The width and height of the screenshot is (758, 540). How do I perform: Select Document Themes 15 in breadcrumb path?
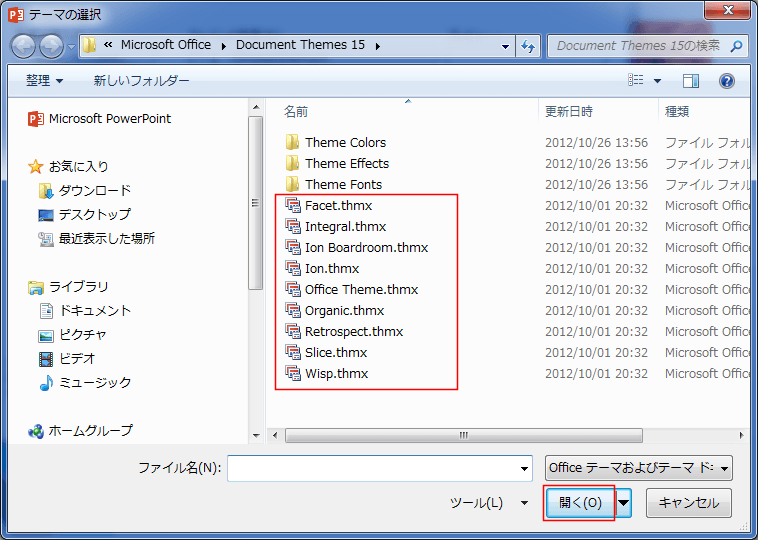tap(300, 45)
